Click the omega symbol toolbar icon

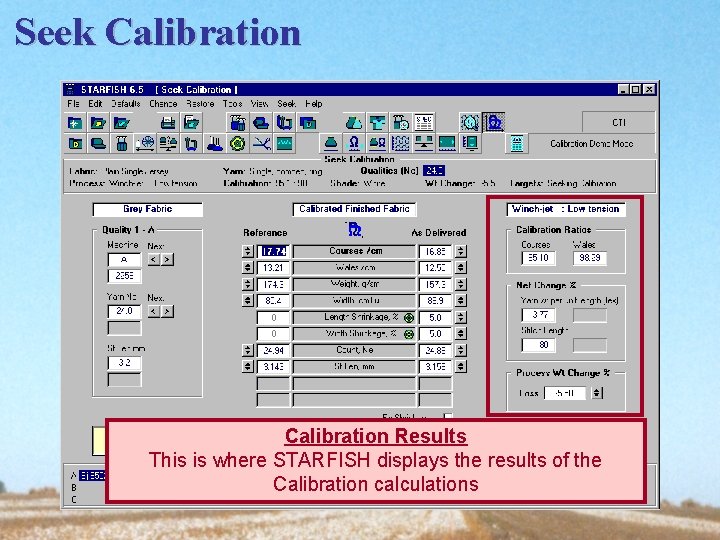pos(354,143)
